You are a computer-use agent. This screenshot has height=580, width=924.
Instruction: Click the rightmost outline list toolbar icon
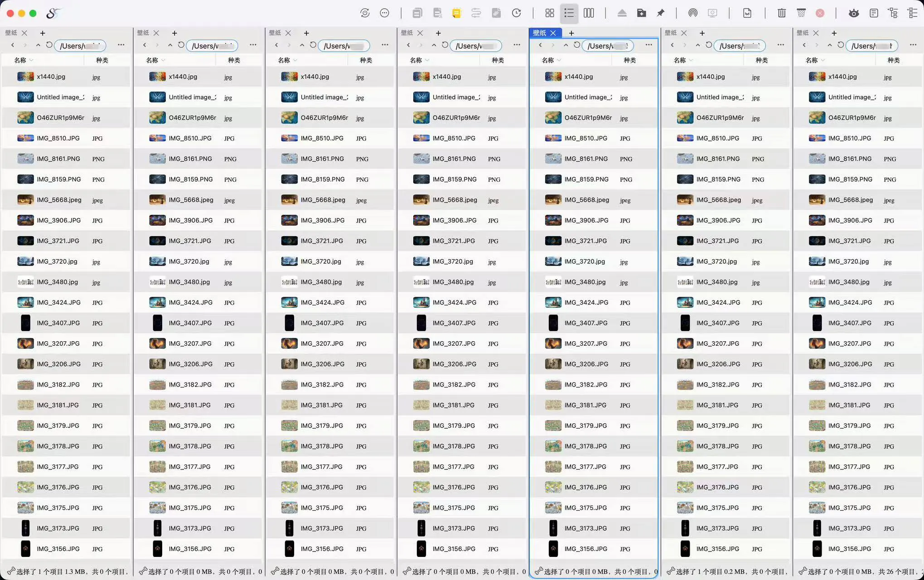click(913, 13)
